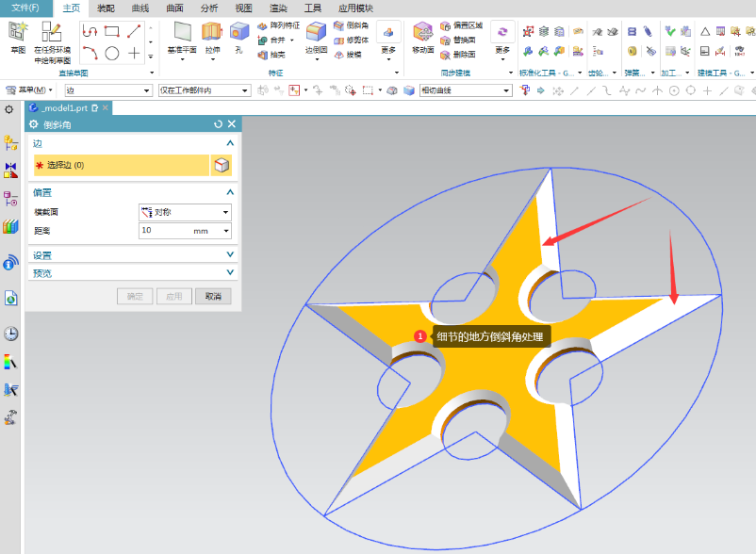Open the 距离 mm unit dropdown
The image size is (756, 554).
226,231
